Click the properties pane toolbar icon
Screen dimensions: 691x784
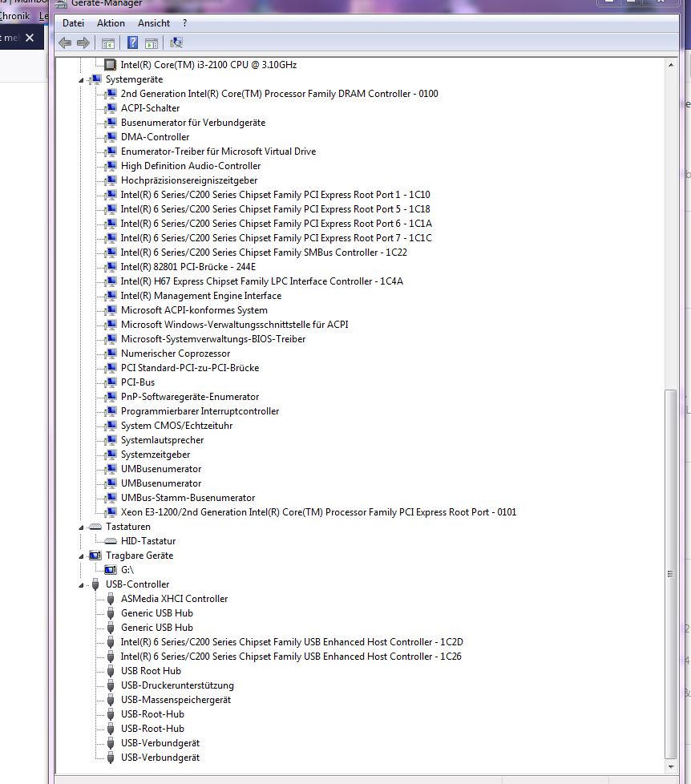pos(151,43)
